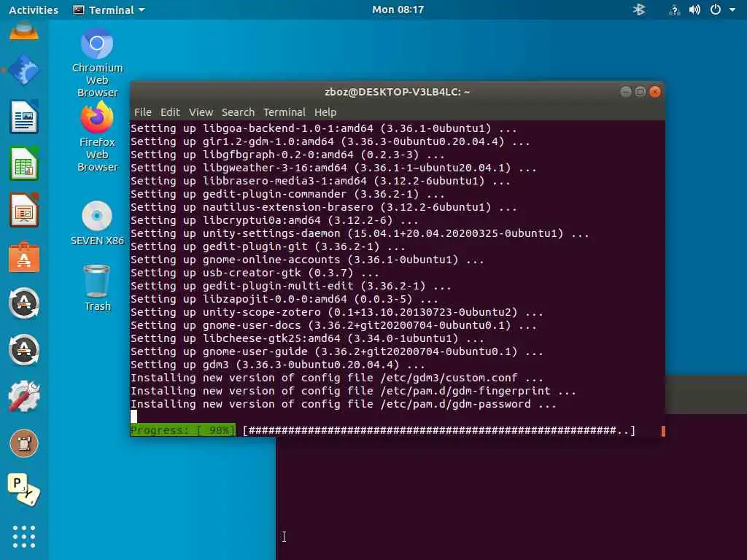Open Activities overview
Image resolution: width=747 pixels, height=560 pixels.
click(x=34, y=9)
